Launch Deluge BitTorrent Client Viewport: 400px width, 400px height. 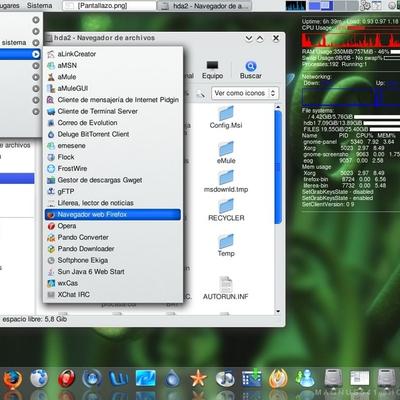coord(113,134)
